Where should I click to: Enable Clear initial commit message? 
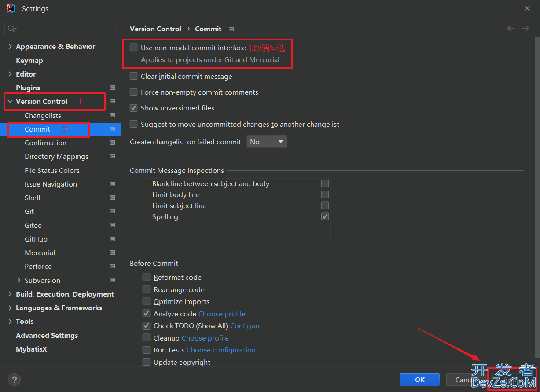click(x=134, y=76)
